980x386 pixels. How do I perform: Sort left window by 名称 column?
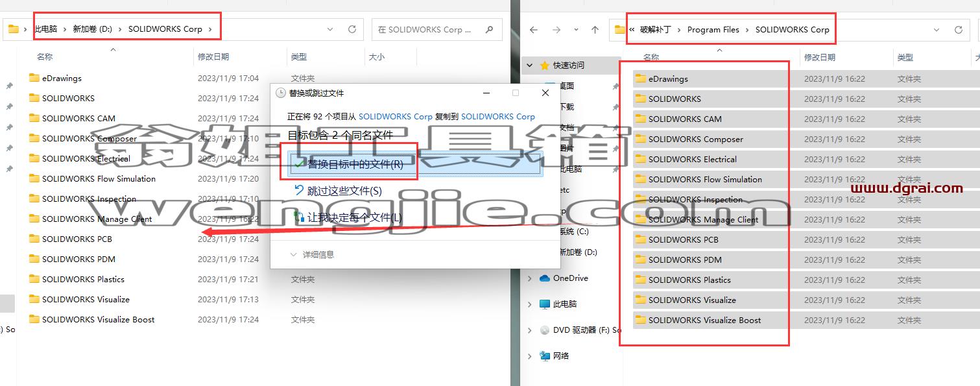(x=45, y=57)
